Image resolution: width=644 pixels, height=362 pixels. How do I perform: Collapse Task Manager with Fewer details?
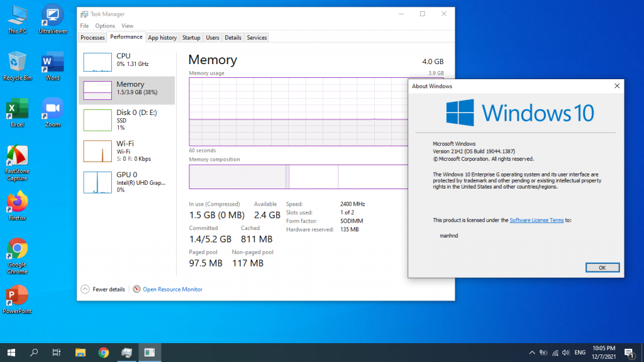[x=103, y=289]
